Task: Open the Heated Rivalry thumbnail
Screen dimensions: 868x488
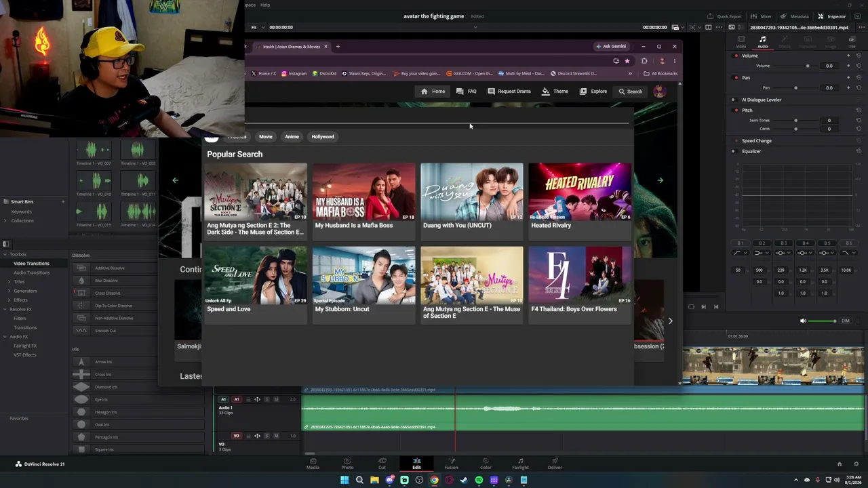Action: tap(580, 192)
